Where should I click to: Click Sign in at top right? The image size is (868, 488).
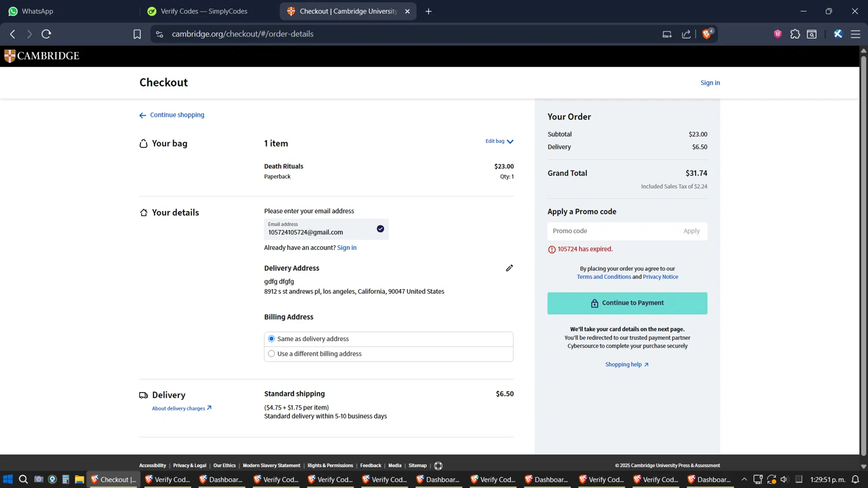coord(710,83)
